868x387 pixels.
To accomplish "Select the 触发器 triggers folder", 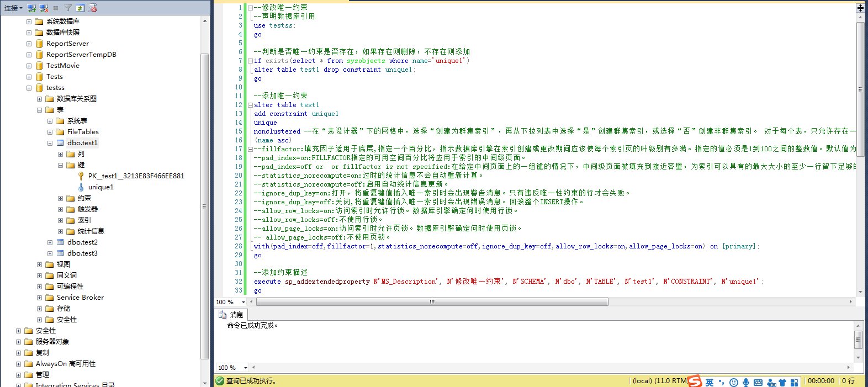I will tap(88, 209).
